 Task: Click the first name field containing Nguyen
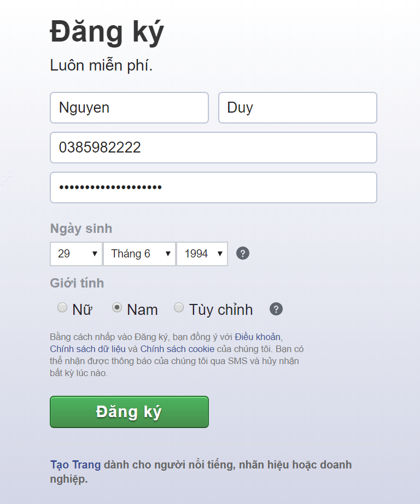coord(129,108)
